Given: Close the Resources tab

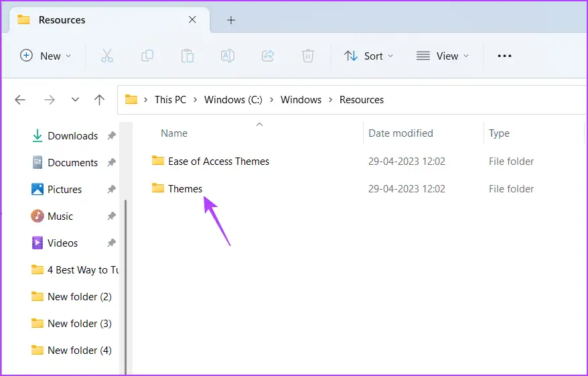Looking at the screenshot, I should 192,19.
